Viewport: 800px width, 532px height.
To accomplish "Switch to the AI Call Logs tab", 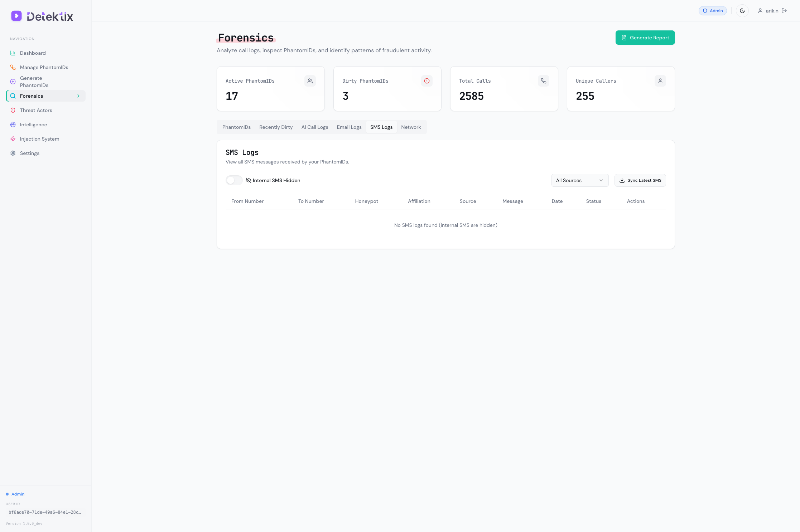I will [x=314, y=127].
